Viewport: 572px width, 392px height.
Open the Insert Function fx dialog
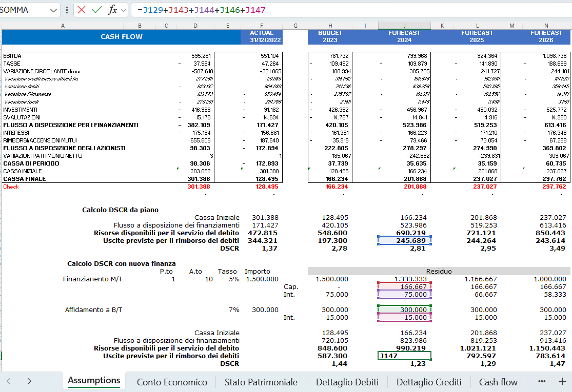pos(112,10)
